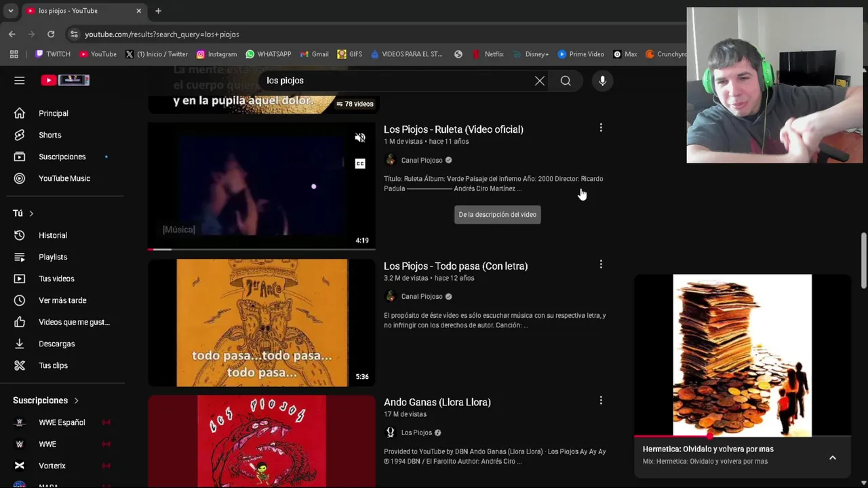The height and width of the screenshot is (488, 868).
Task: Open the Gmail bookmark
Action: (315, 54)
